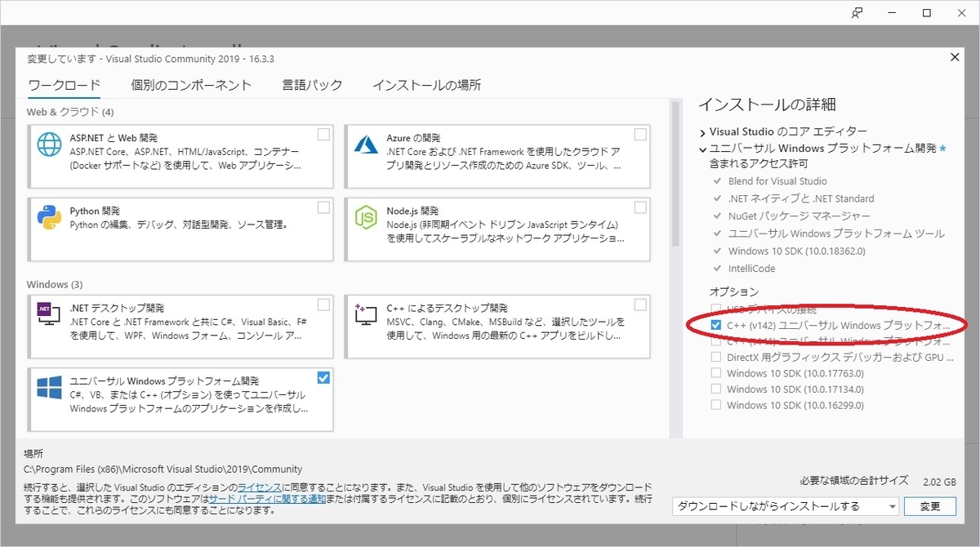Viewport: 980px width, 547px height.
Task: Select Windows 10 SDK (10.0.18362.0) entry
Action: (796, 251)
